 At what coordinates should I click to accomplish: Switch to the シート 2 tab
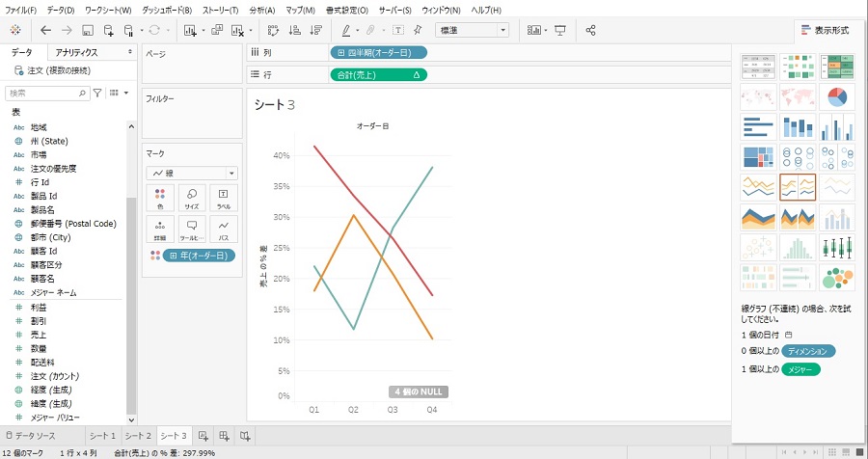click(x=136, y=436)
